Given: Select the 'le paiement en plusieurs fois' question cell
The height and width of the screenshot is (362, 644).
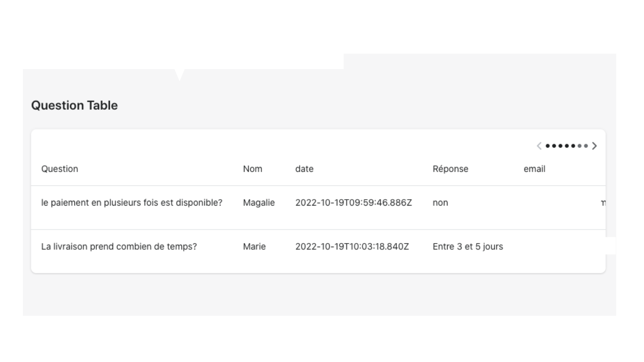Looking at the screenshot, I should (x=132, y=203).
